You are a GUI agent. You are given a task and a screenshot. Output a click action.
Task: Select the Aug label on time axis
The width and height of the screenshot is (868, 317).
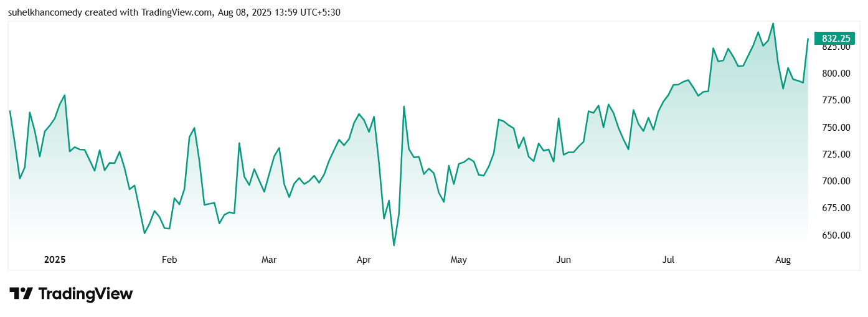[x=783, y=260]
